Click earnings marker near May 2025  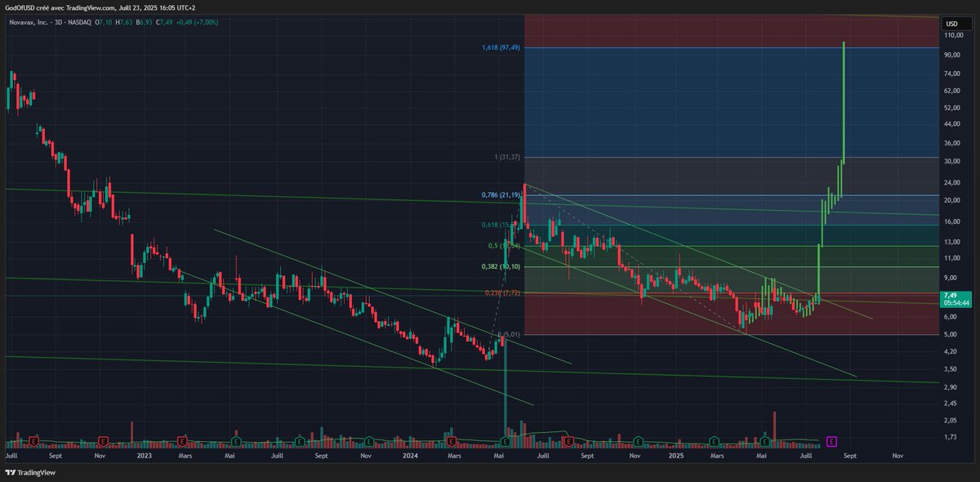(764, 441)
